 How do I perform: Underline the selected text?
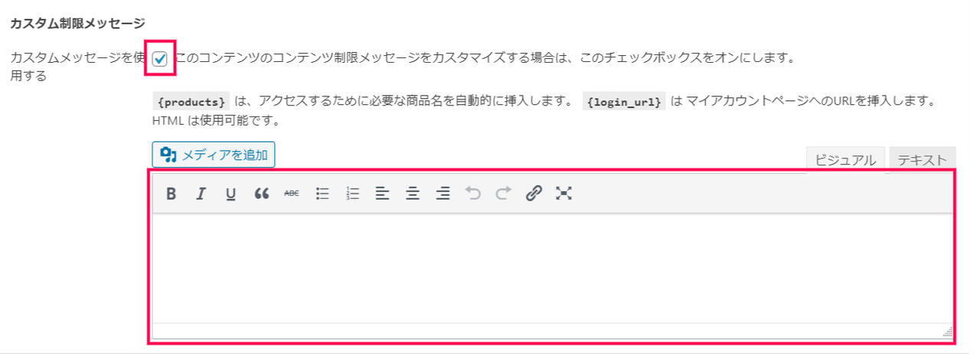coord(230,194)
